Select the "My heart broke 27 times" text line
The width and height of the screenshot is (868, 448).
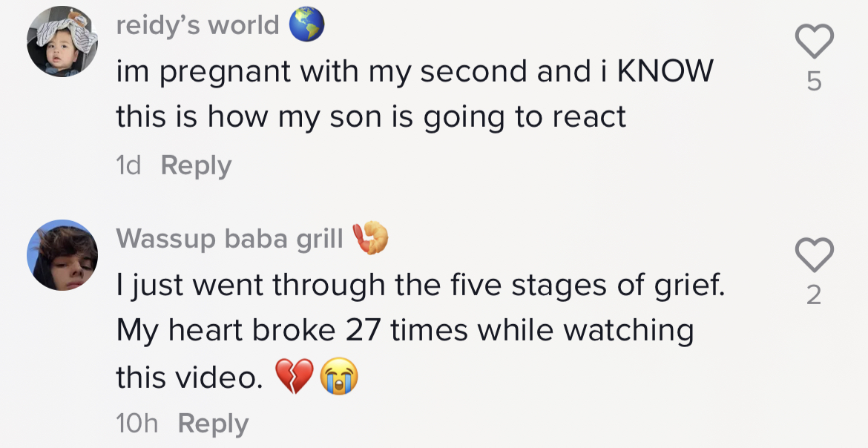point(404,331)
